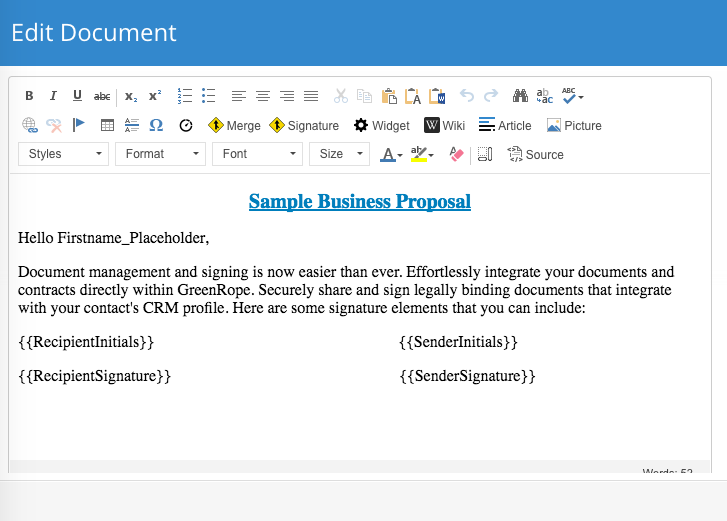
Task: Toggle Show Blocks
Action: point(485,154)
